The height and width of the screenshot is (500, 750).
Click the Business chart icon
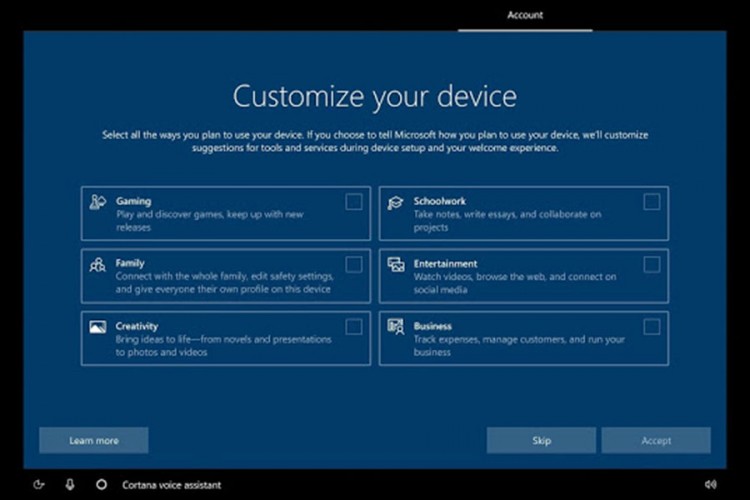(396, 327)
